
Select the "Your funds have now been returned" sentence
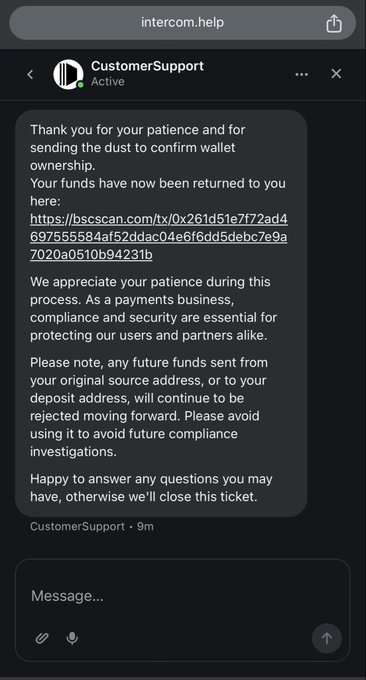[158, 192]
